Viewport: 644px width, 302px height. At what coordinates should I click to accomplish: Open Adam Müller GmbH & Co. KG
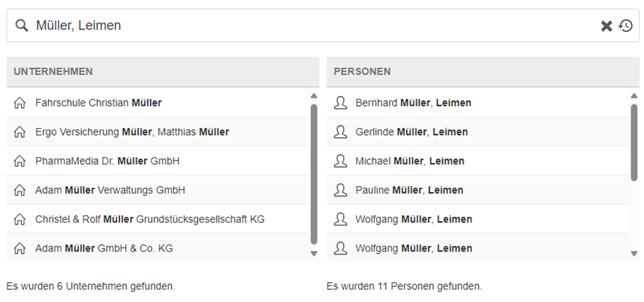click(x=104, y=249)
